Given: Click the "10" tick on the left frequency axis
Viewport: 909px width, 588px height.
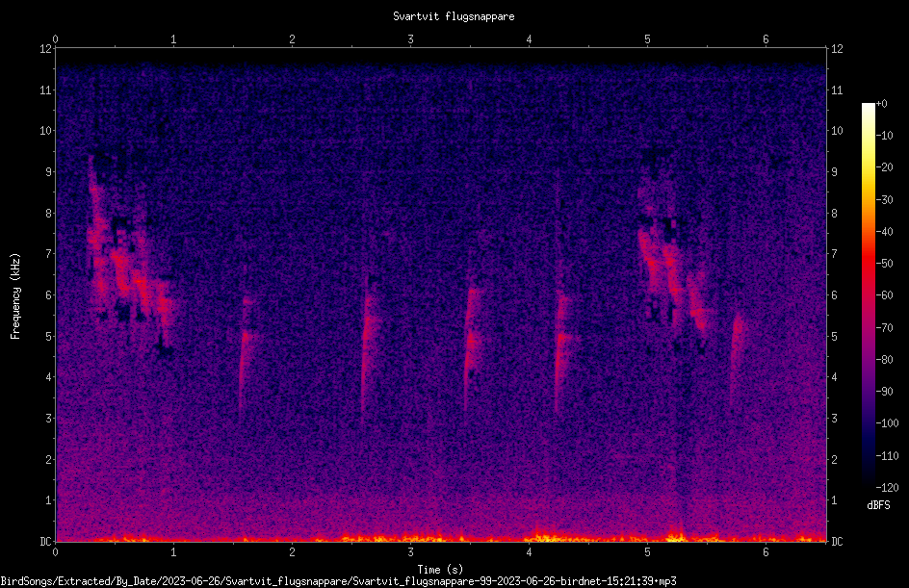Looking at the screenshot, I should pyautogui.click(x=45, y=131).
